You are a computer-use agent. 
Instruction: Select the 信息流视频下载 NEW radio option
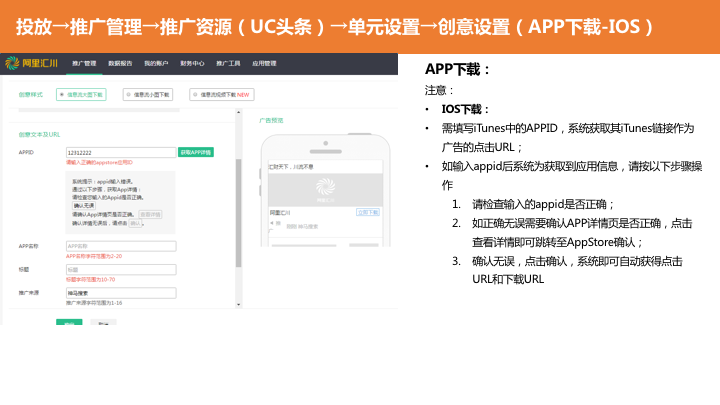222,95
